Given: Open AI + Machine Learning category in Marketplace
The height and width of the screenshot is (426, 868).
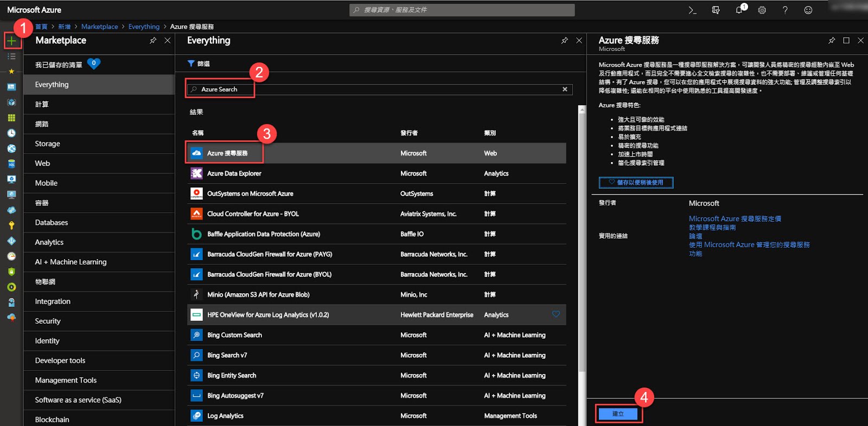Looking at the screenshot, I should point(99,262).
